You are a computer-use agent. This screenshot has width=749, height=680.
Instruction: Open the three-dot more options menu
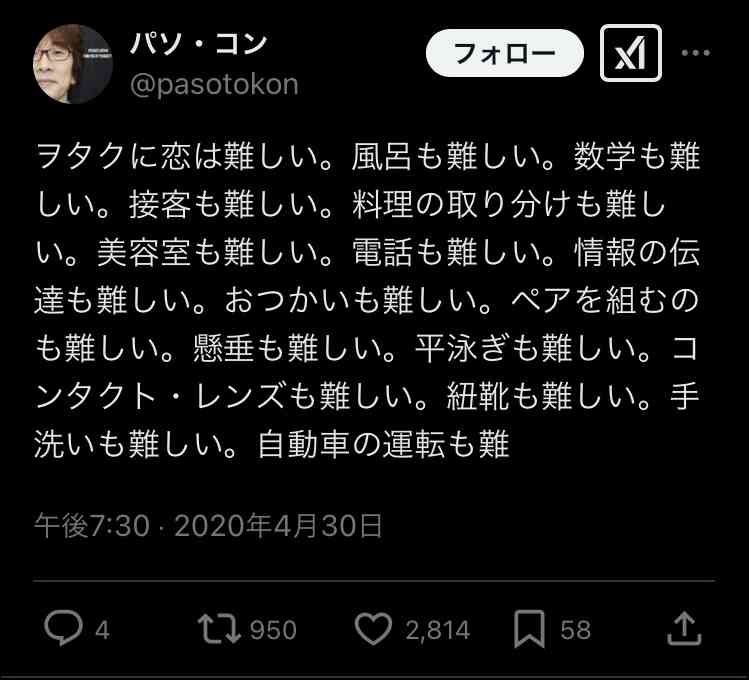click(696, 53)
